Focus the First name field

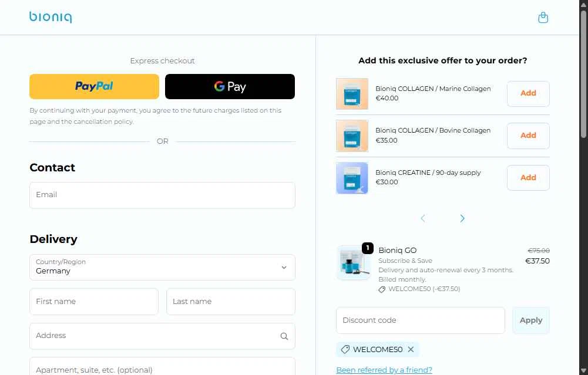click(94, 302)
